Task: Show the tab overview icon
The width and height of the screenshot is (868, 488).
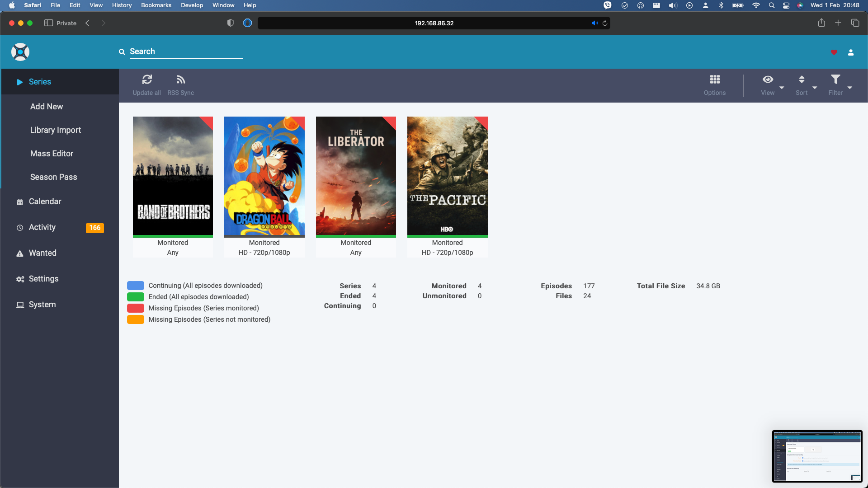Action: coord(855,23)
